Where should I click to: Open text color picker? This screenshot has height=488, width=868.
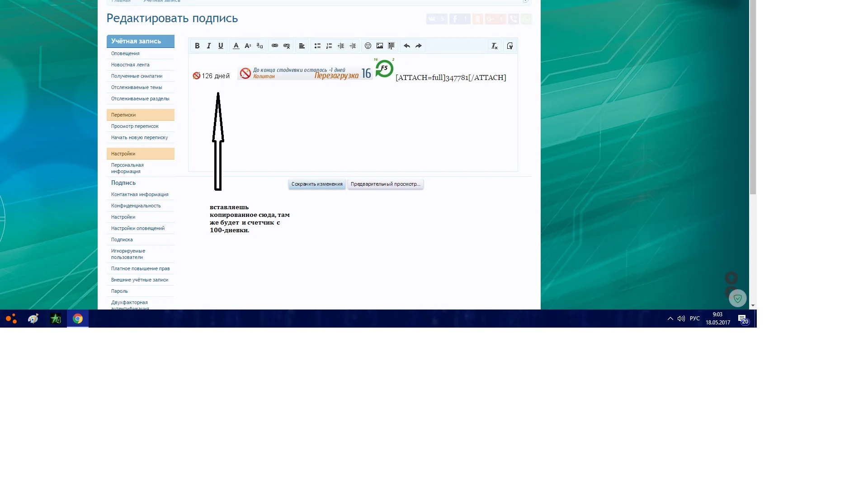[x=236, y=46]
